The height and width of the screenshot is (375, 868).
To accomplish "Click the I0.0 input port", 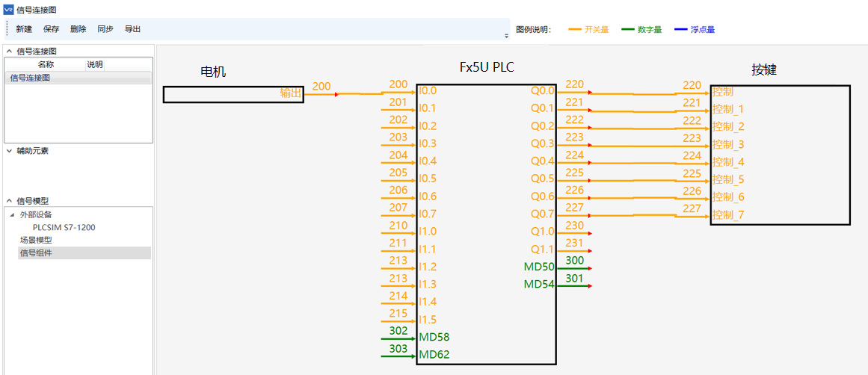I will pos(428,90).
